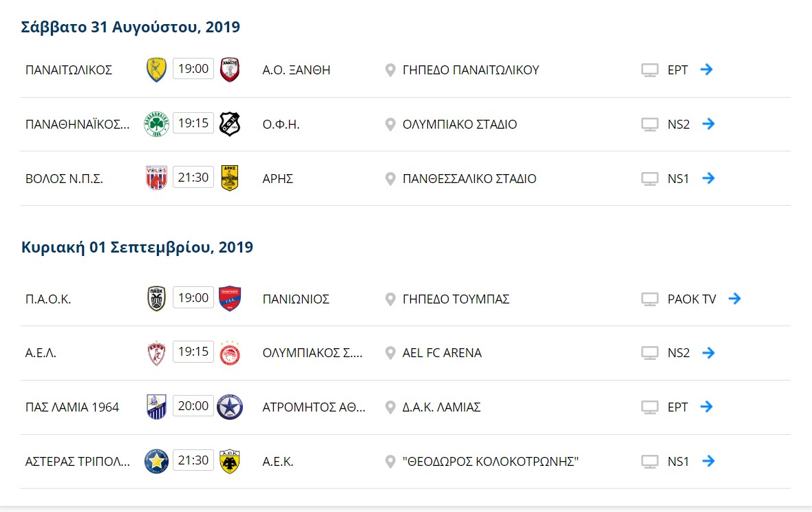Open arrow for Asteras Tripolis vs Α.Ε.Κ.
This screenshot has width=812, height=512.
[708, 461]
